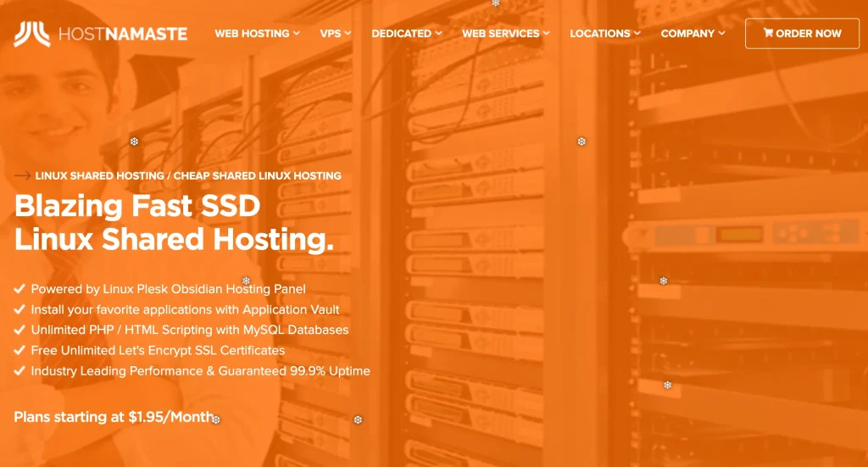This screenshot has height=467, width=868.
Task: Click Plans starting at $1.95/Month text
Action: (114, 417)
